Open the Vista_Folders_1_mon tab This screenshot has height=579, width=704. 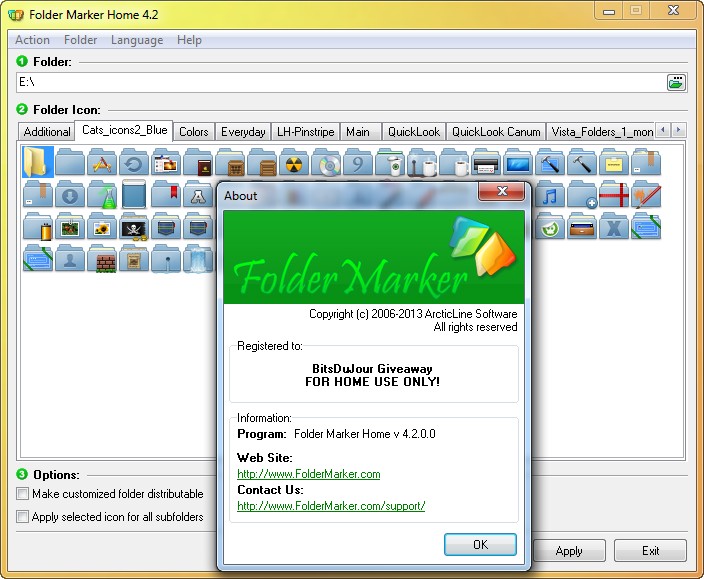click(601, 132)
